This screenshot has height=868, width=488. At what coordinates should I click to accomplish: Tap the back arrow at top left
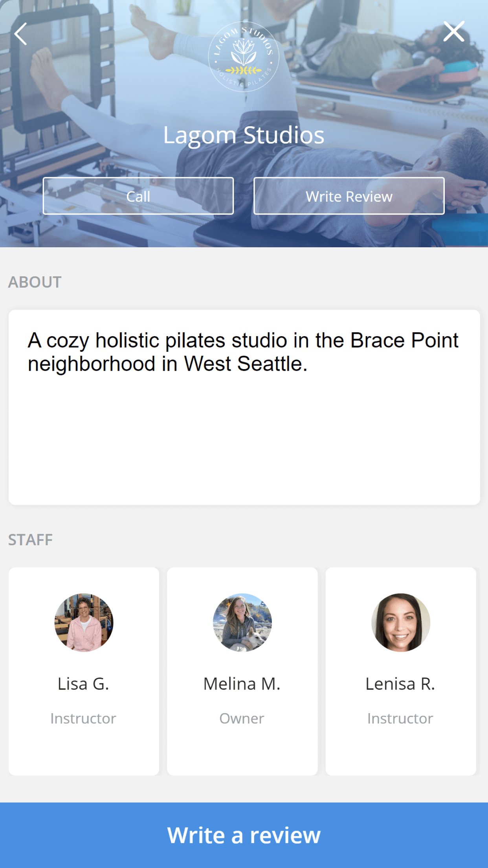pyautogui.click(x=20, y=33)
